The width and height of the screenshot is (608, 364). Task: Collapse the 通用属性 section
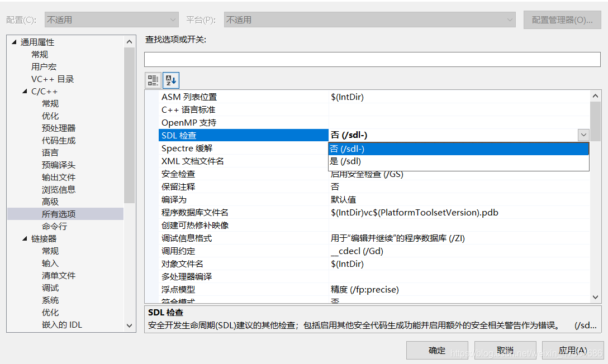[13, 42]
